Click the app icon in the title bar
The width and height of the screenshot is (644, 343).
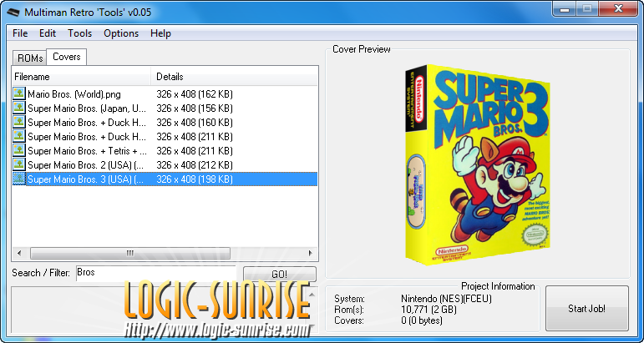coord(13,13)
